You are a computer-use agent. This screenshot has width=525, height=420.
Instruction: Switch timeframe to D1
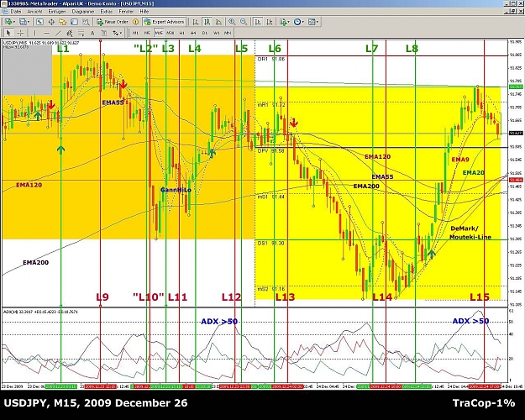pos(205,33)
